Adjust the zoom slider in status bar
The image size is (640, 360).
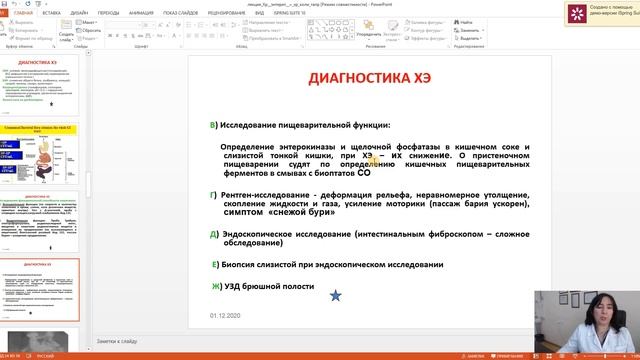pos(605,356)
